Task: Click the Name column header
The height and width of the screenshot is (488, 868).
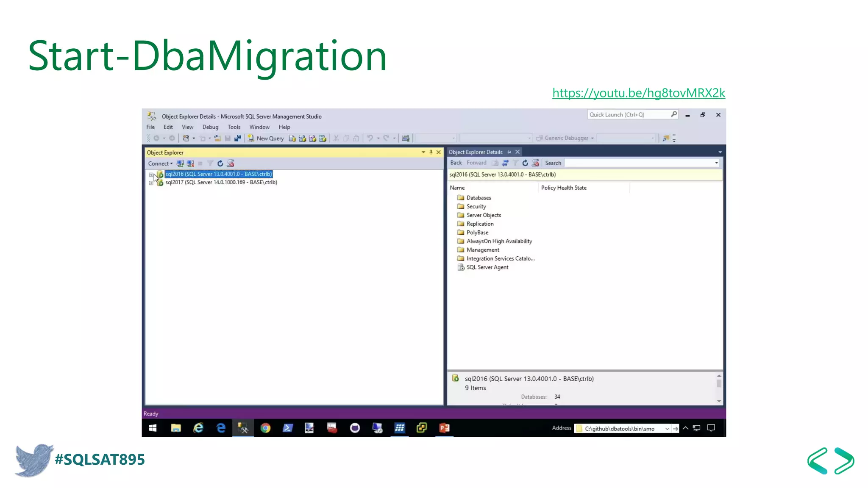Action: 493,188
